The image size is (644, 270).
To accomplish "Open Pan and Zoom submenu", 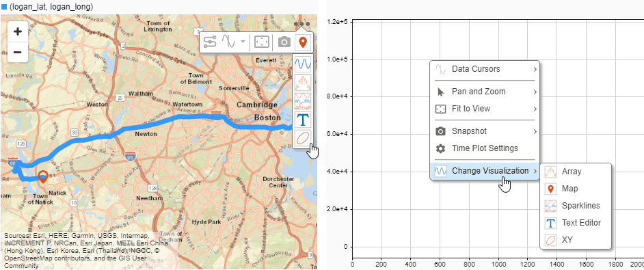I will coord(485,92).
